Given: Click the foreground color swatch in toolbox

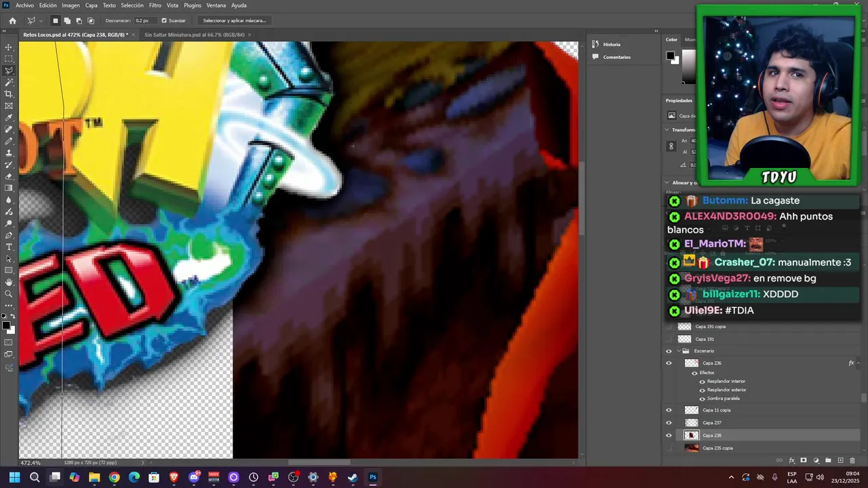Looking at the screenshot, I should pyautogui.click(x=5, y=325).
